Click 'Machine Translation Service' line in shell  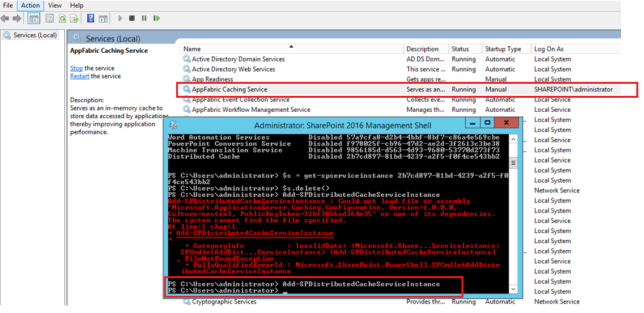point(334,150)
